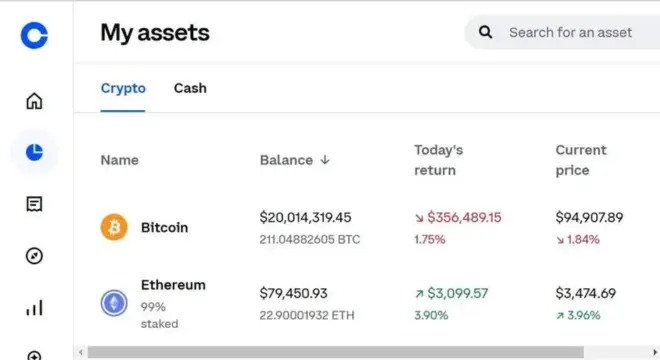This screenshot has width=660, height=360.
Task: Click the Bitcoin orange coin icon
Action: coord(114,227)
